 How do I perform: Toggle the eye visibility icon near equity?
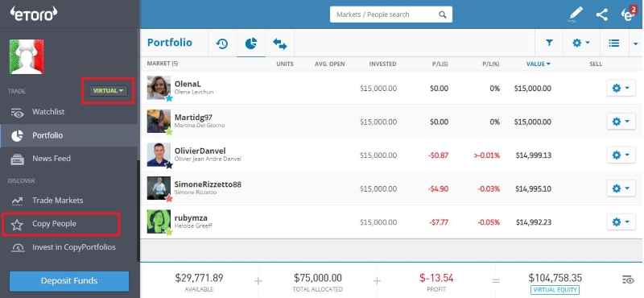629,280
